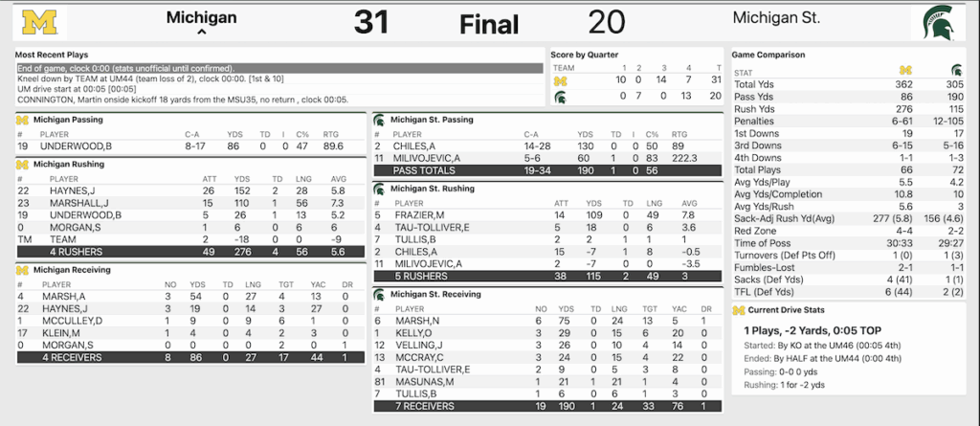The image size is (980, 426).
Task: Click the Spartan logo beside Michigan St. Rushing
Action: click(379, 190)
